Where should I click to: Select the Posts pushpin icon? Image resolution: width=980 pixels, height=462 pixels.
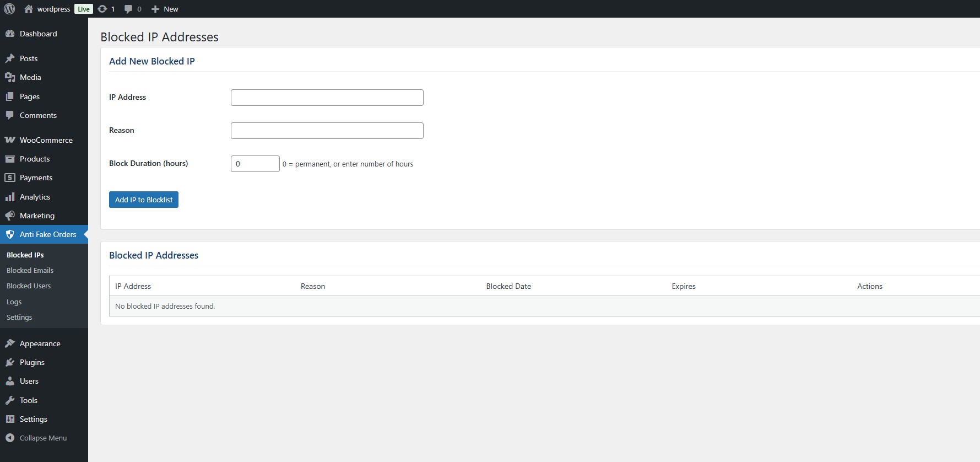coord(10,58)
